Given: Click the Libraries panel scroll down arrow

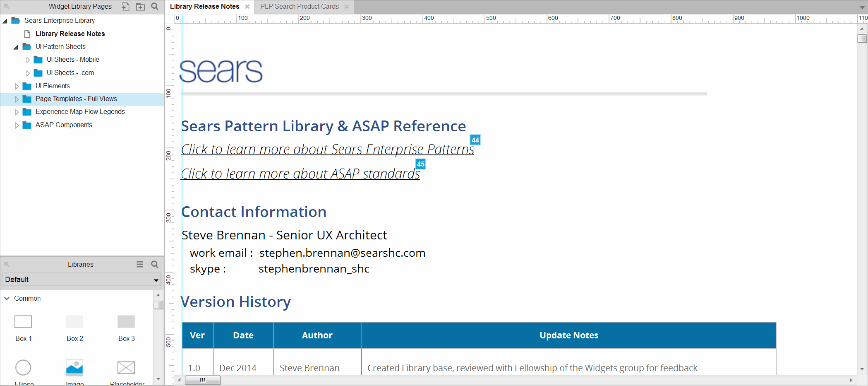Looking at the screenshot, I should tap(158, 379).
